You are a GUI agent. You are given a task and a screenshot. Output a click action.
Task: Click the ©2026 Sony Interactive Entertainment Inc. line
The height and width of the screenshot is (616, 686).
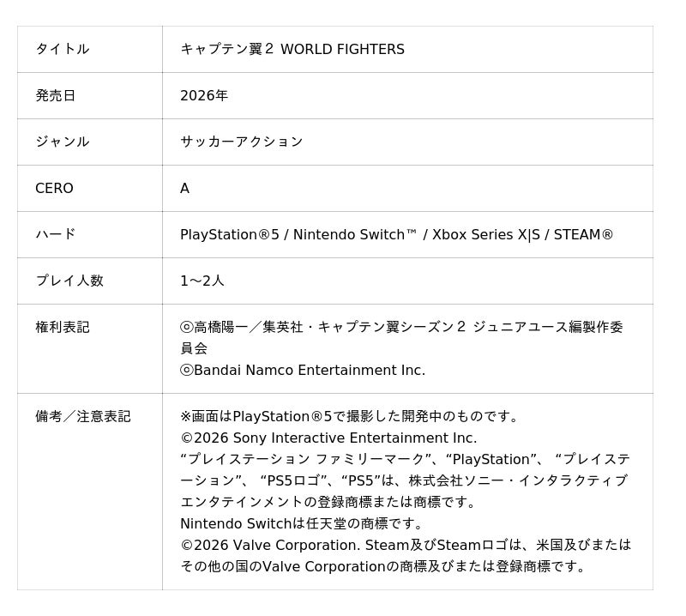coord(328,438)
